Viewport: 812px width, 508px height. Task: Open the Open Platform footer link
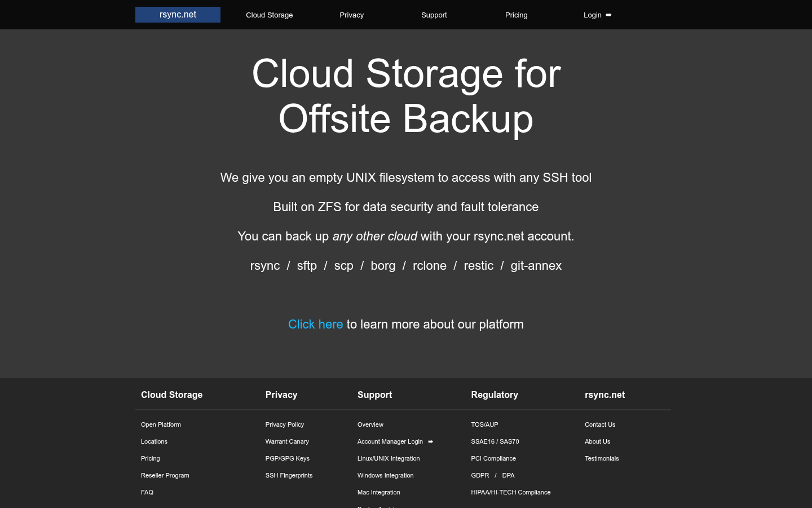[x=161, y=424]
